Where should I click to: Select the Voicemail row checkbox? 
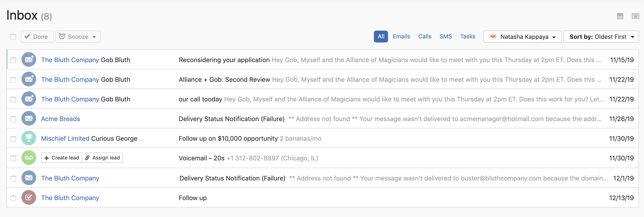pos(13,159)
